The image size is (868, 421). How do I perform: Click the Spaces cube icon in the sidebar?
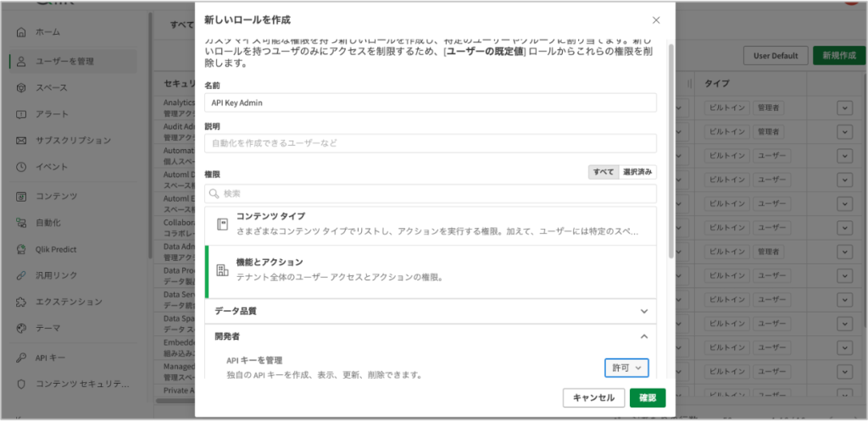click(x=20, y=87)
